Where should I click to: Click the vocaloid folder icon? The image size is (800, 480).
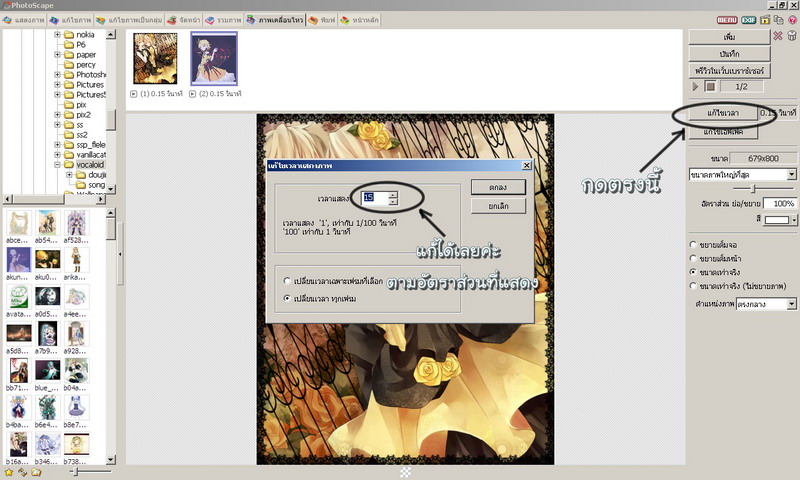(69, 165)
